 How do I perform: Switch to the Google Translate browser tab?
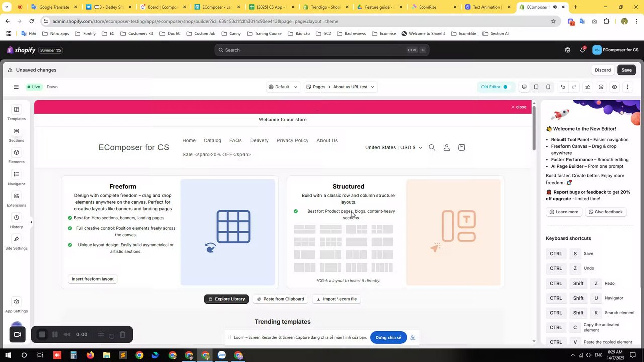point(54,7)
